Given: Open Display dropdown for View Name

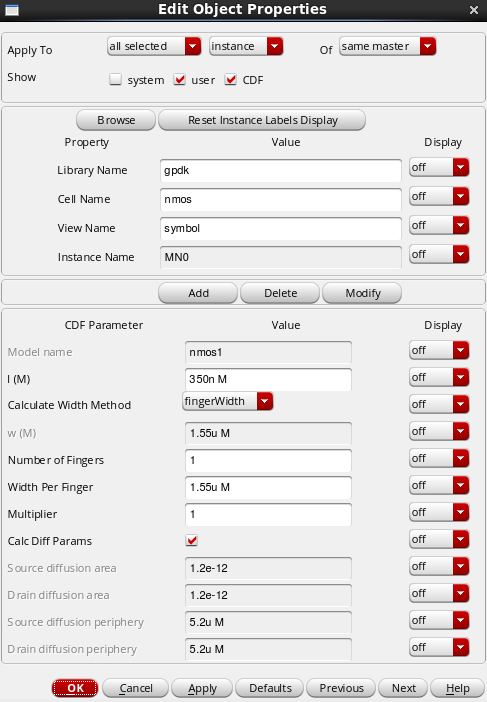Looking at the screenshot, I should click(439, 225).
